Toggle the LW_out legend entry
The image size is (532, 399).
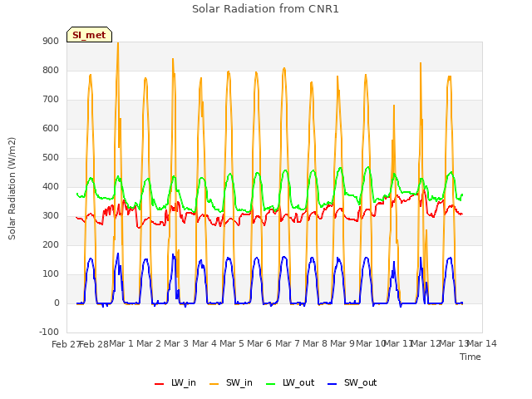290,382
